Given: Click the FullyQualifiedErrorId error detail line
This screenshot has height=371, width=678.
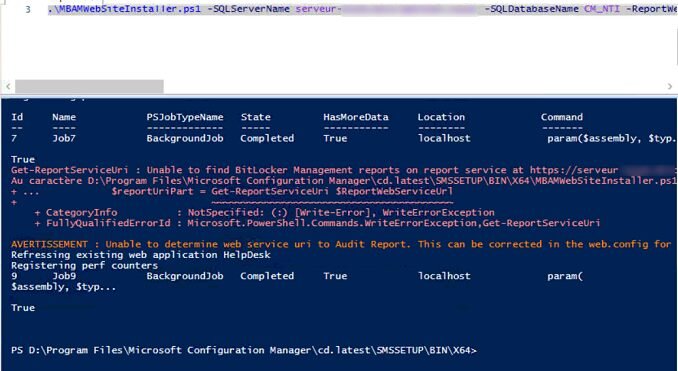Looking at the screenshot, I should (317, 223).
